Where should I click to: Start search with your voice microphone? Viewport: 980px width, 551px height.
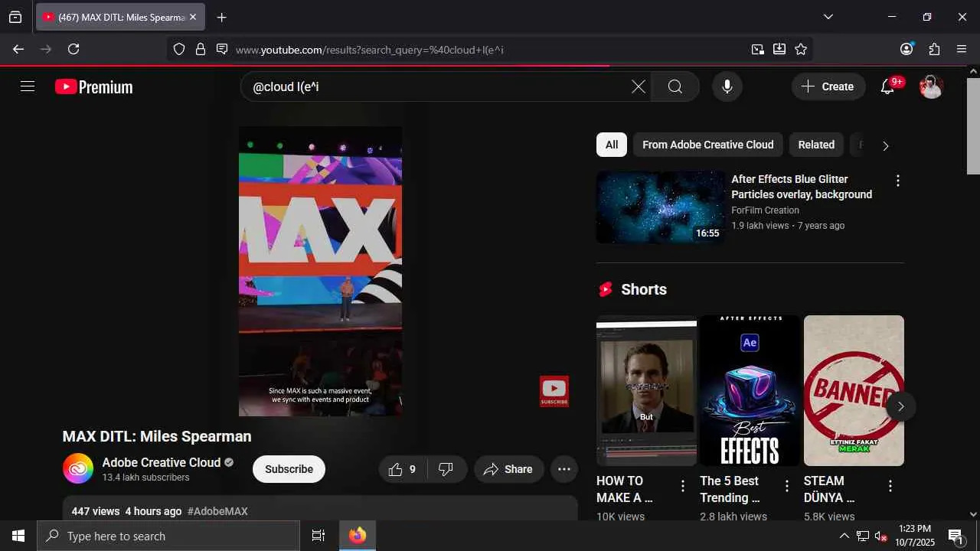[x=727, y=86]
